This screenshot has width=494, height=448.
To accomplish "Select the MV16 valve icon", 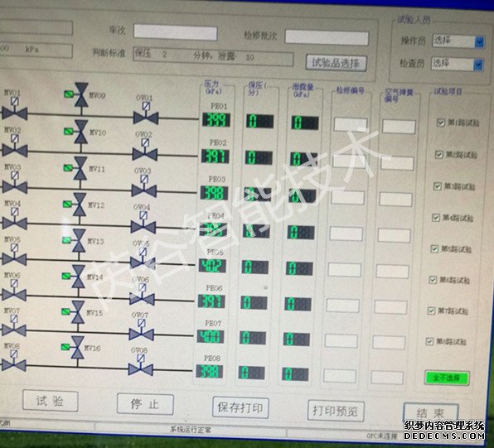I will pos(78,348).
